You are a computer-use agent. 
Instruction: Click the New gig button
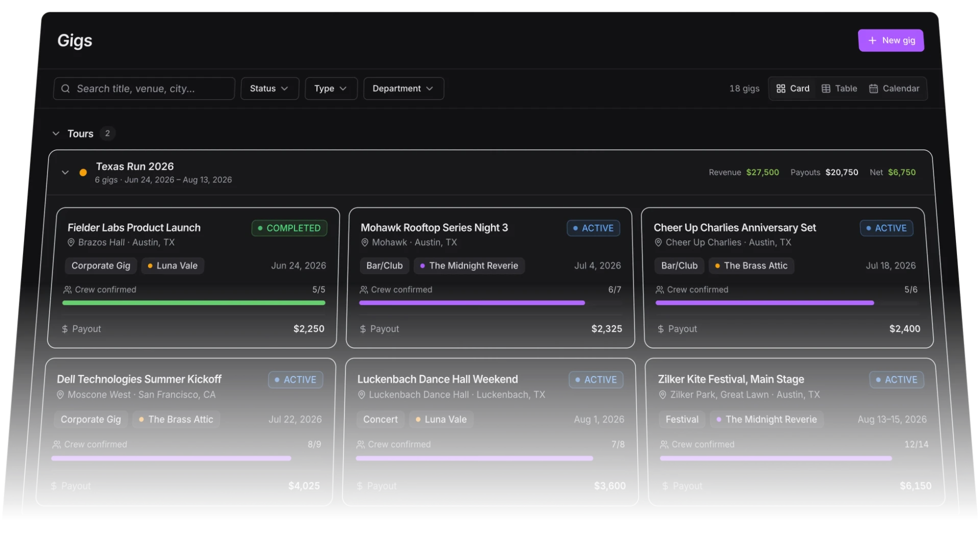(891, 40)
